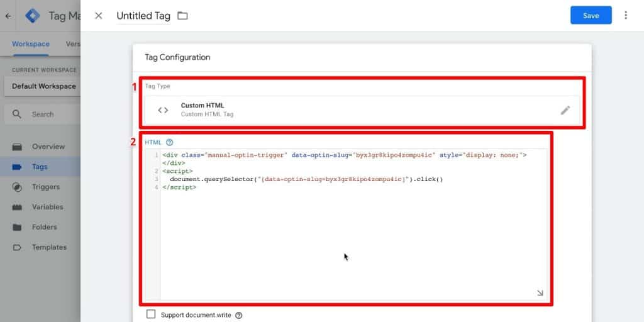
Task: Click the Tag Configuration heading
Action: (177, 57)
